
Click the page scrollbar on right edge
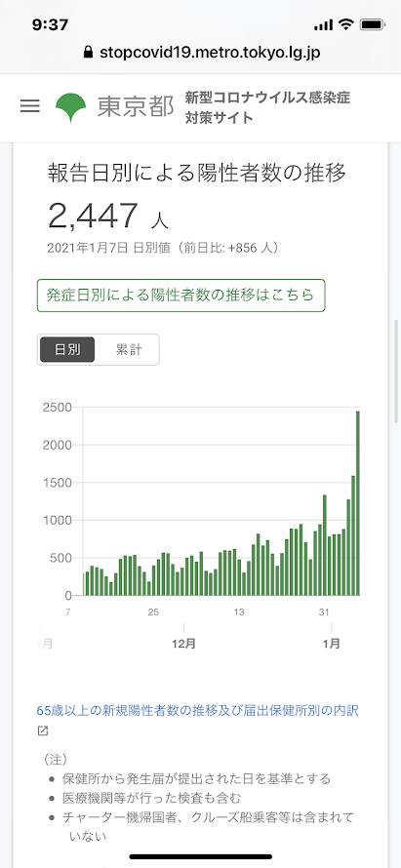pos(396,371)
